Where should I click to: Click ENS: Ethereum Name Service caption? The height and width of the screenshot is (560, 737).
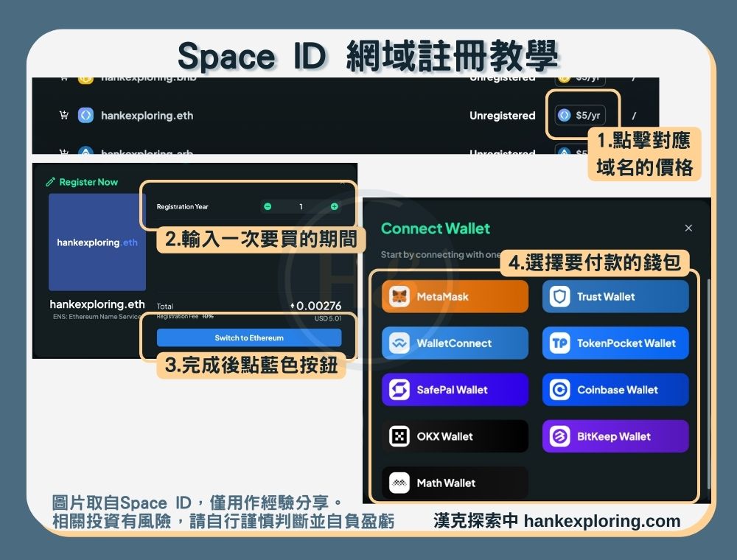coord(97,317)
